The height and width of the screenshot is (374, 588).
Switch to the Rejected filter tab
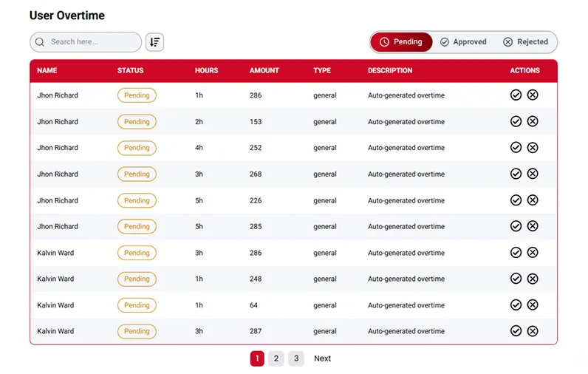[525, 42]
